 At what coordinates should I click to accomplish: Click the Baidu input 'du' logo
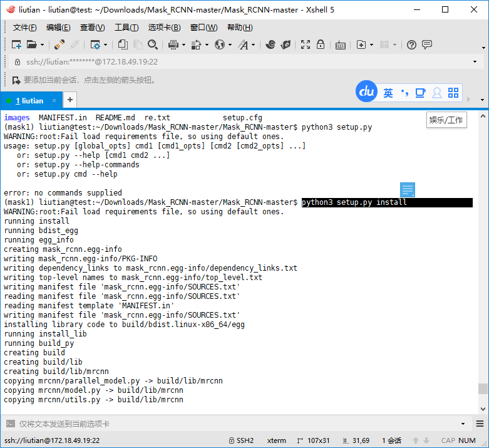pyautogui.click(x=366, y=91)
